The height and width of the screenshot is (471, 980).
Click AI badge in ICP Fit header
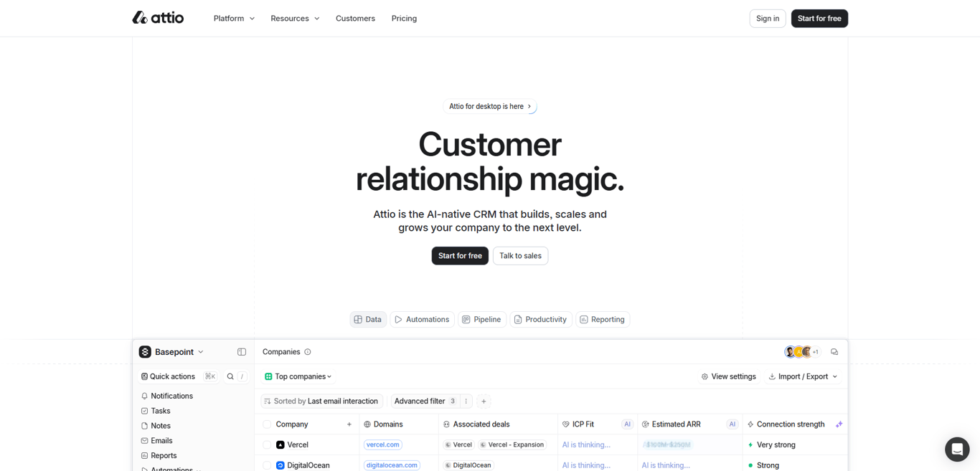click(627, 424)
